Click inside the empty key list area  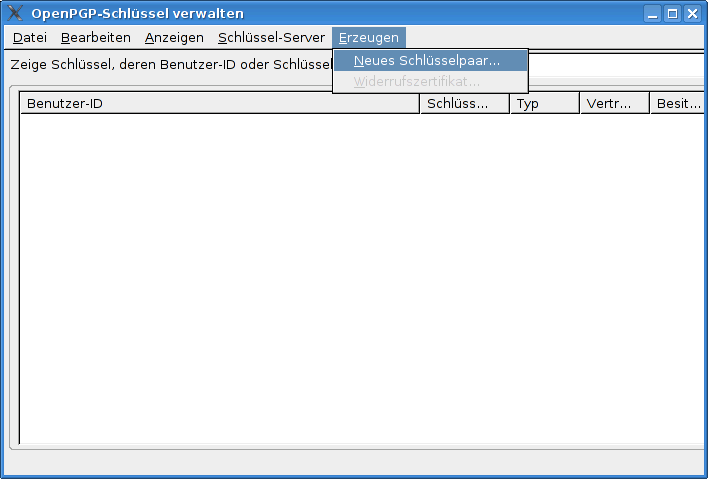point(360,280)
